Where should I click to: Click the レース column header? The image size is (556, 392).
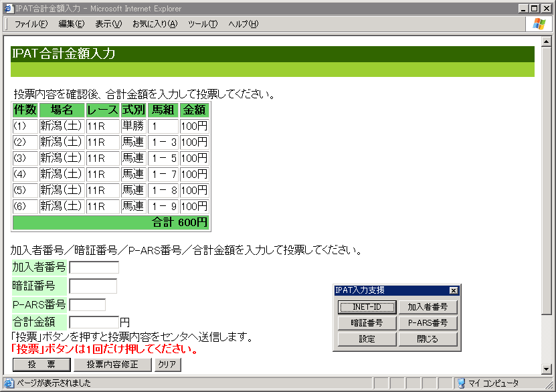(x=103, y=110)
